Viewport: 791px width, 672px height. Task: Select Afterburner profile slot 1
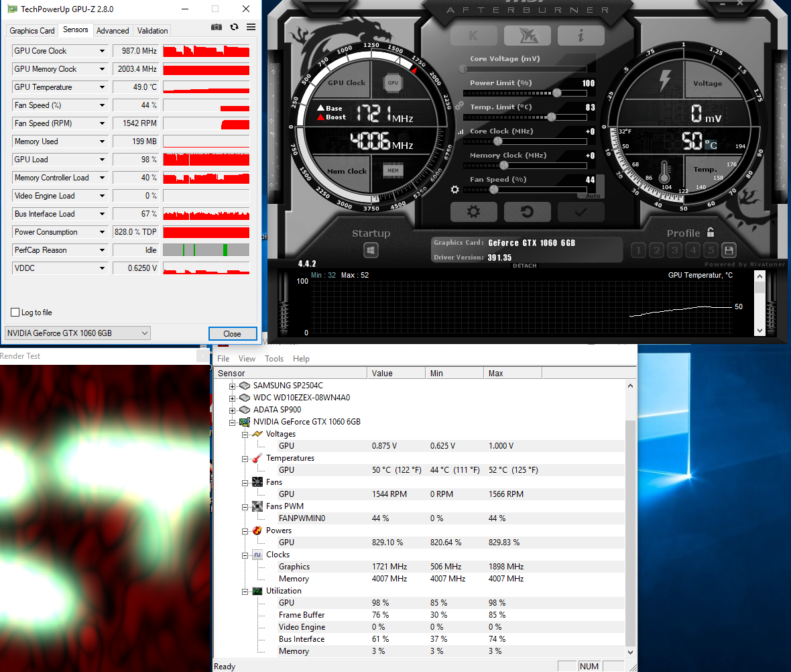click(639, 250)
